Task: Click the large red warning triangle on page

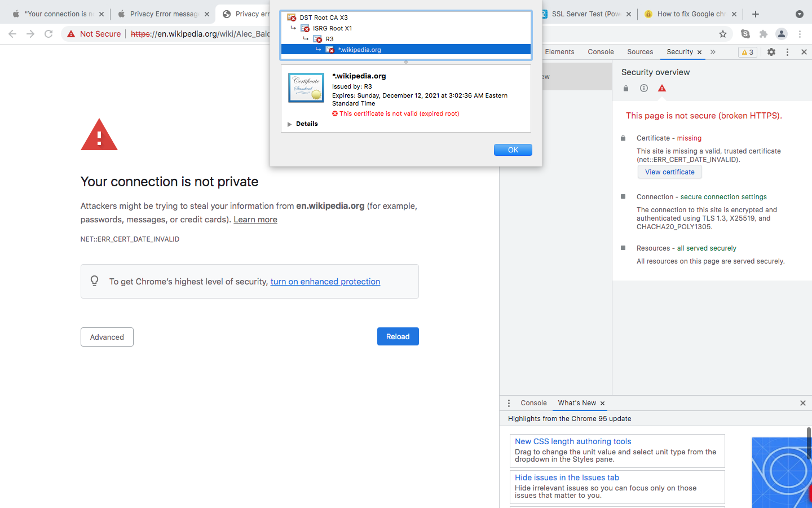Action: 99,134
